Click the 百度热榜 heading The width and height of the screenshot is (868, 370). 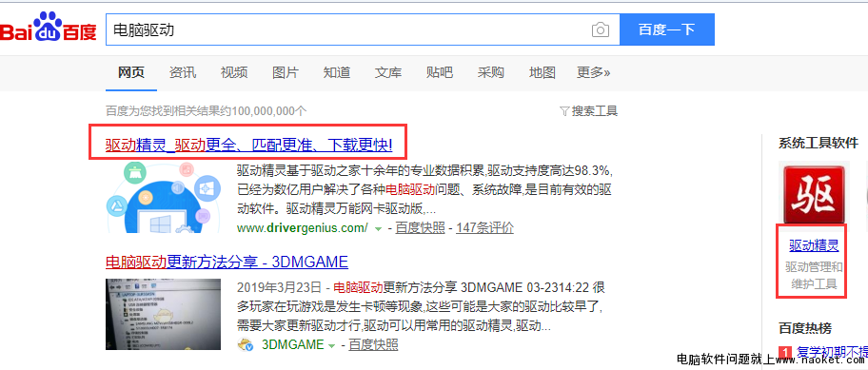point(805,328)
